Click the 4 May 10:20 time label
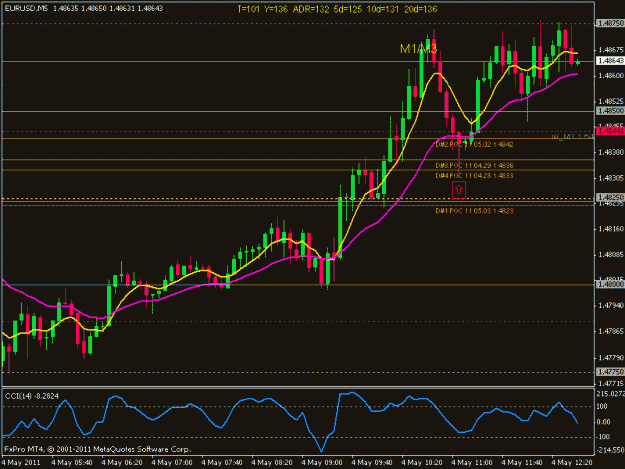The width and height of the screenshot is (625, 469). click(x=422, y=463)
